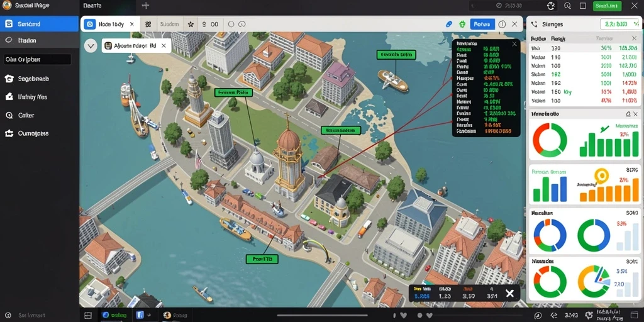Click the pinwheel icon in the map toolbar

click(x=191, y=25)
